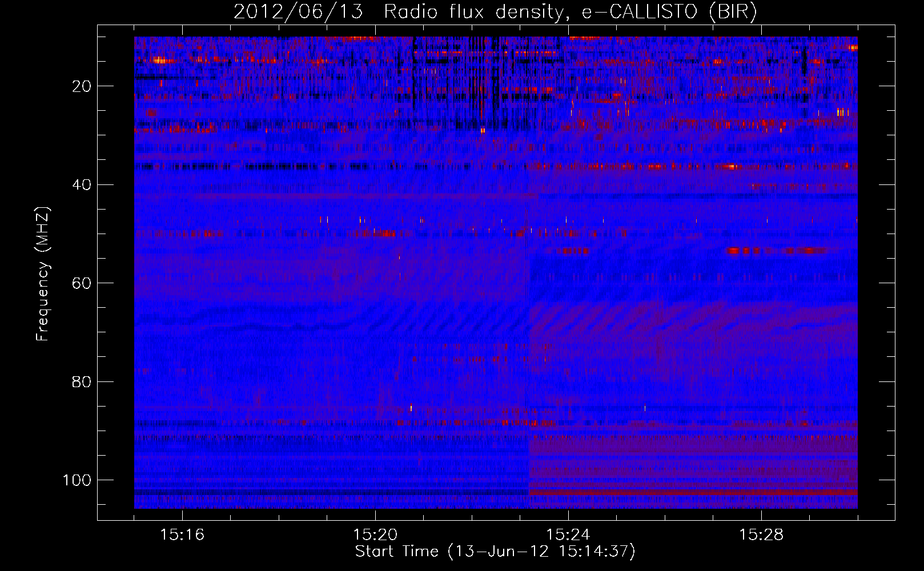This screenshot has width=924, height=571.
Task: Click time tick label '15:16'
Action: pos(182,535)
